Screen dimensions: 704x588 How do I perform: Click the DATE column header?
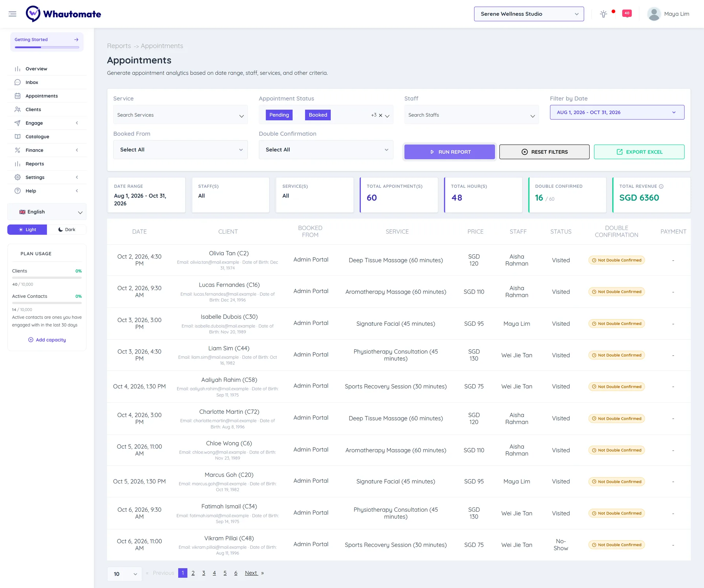click(x=139, y=232)
